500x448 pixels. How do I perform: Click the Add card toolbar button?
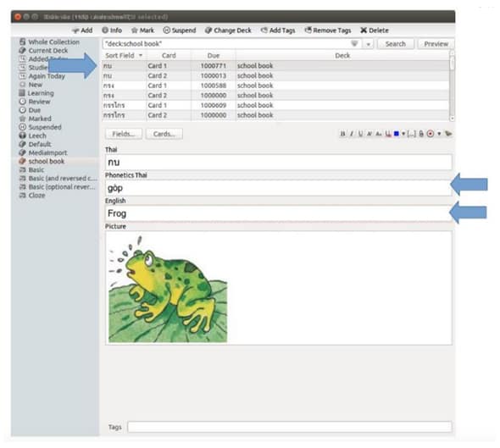pos(82,30)
